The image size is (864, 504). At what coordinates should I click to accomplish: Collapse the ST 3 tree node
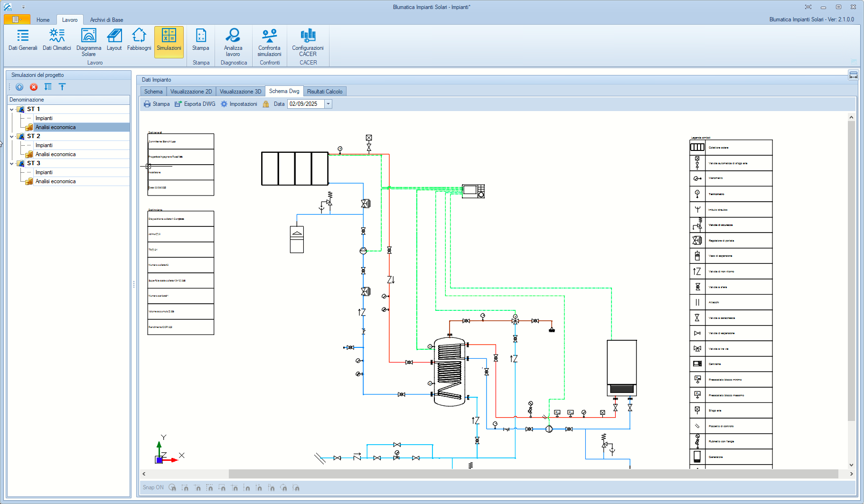12,163
